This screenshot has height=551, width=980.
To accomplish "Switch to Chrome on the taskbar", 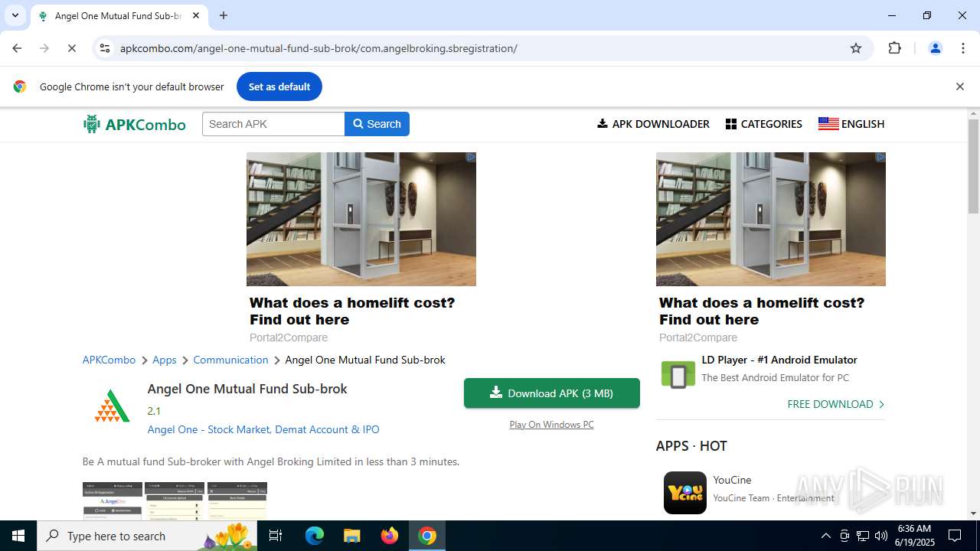I will click(x=427, y=536).
